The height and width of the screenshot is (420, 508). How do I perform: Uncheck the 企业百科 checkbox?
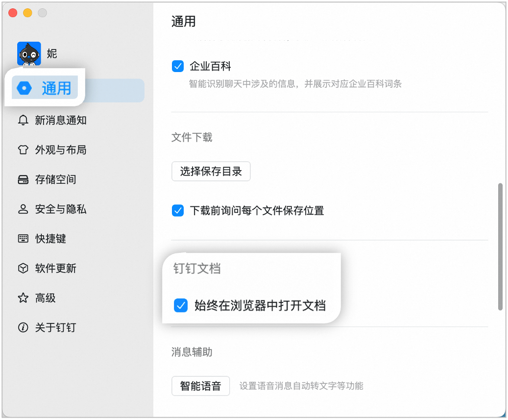pyautogui.click(x=178, y=66)
